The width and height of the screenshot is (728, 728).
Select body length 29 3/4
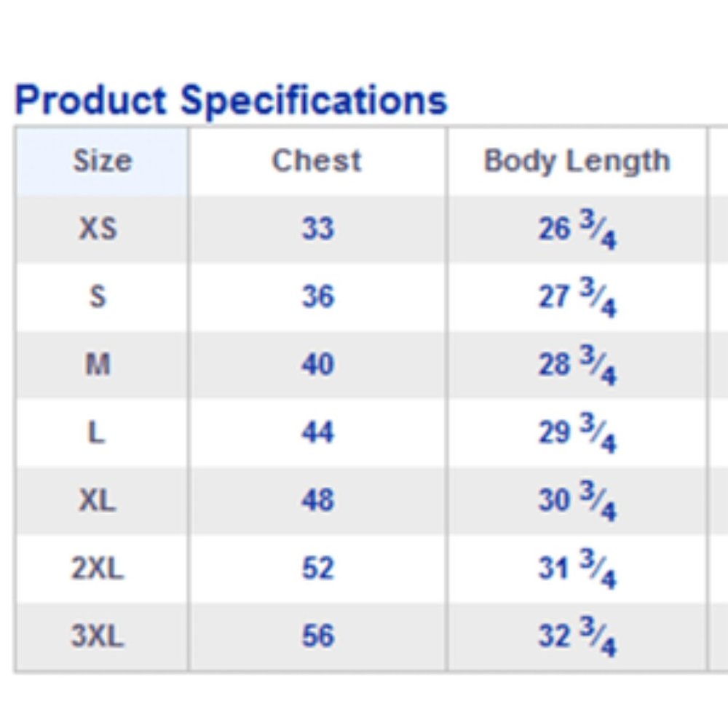click(577, 434)
